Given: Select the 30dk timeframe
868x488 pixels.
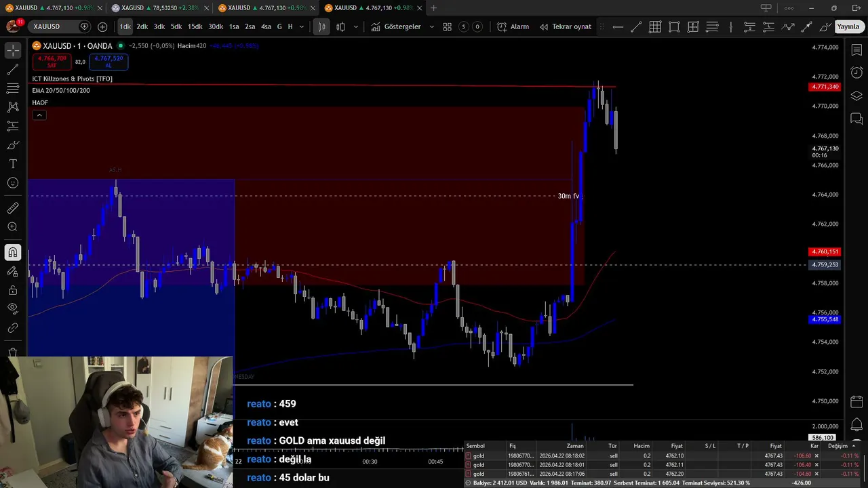Looking at the screenshot, I should pos(216,26).
